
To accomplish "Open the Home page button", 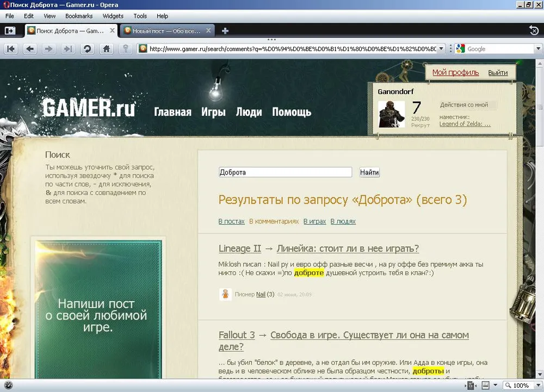I will point(106,49).
